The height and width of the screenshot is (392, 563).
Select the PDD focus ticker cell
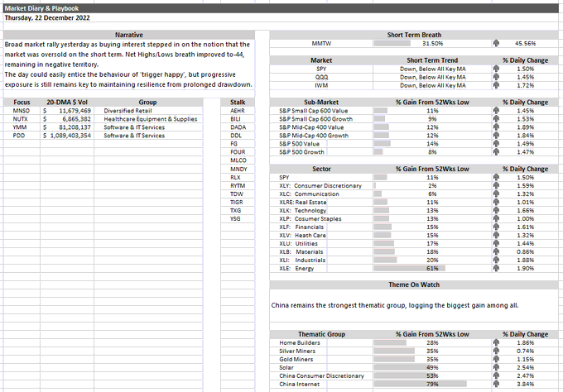[x=22, y=135]
